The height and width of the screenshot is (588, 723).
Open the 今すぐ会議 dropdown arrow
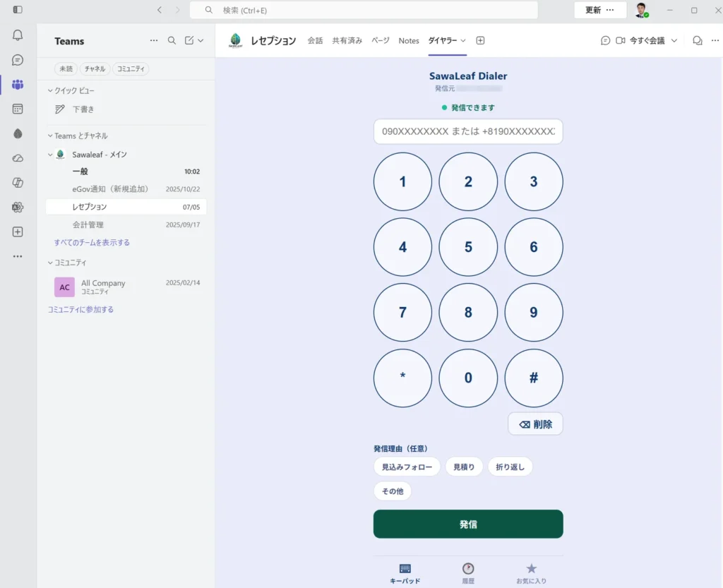[674, 40]
